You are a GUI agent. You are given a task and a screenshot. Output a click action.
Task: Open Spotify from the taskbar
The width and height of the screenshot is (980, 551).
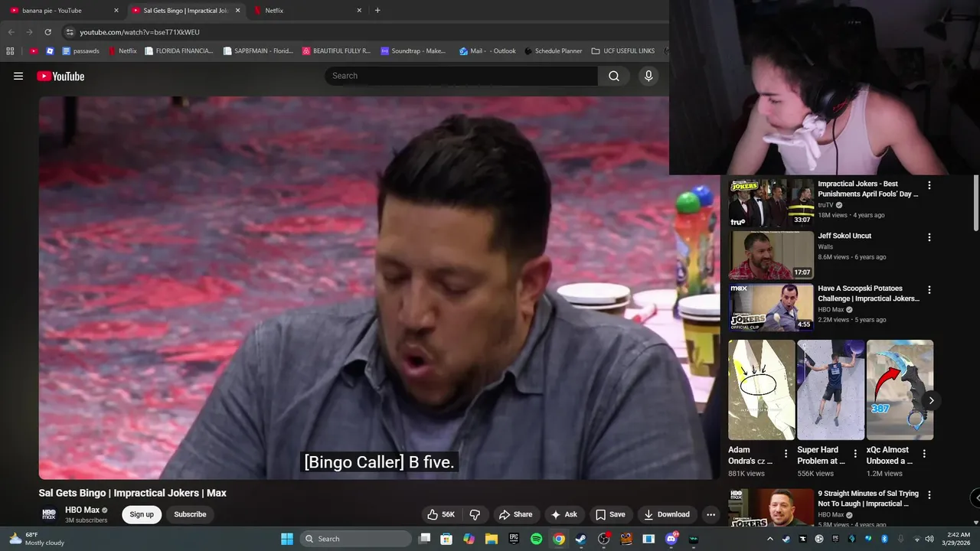tap(536, 539)
